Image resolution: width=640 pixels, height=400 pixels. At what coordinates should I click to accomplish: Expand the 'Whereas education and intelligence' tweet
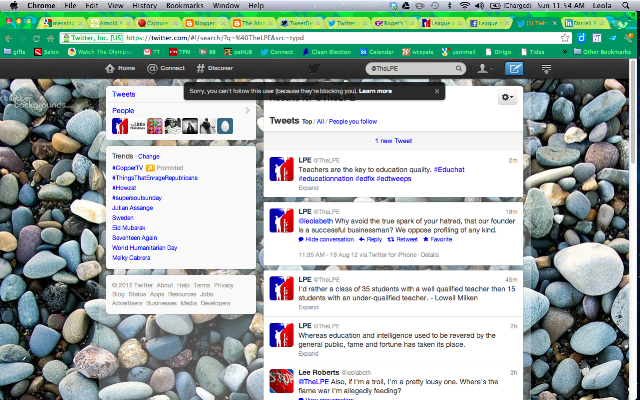pyautogui.click(x=308, y=354)
